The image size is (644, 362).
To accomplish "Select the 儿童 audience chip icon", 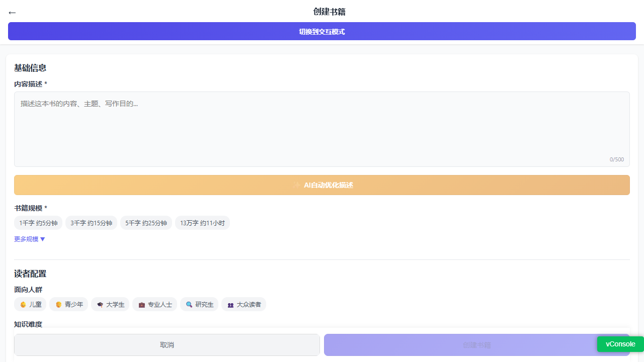I will (x=23, y=304).
